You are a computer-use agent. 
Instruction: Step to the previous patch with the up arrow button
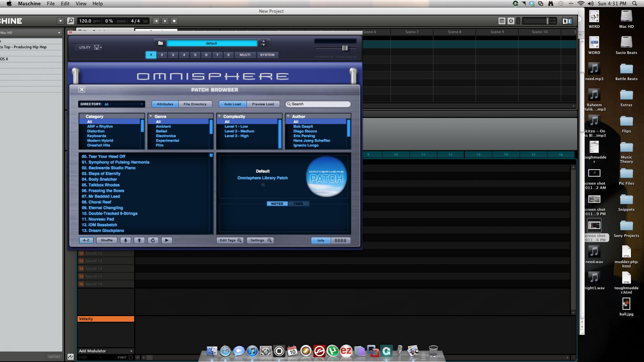(139, 240)
